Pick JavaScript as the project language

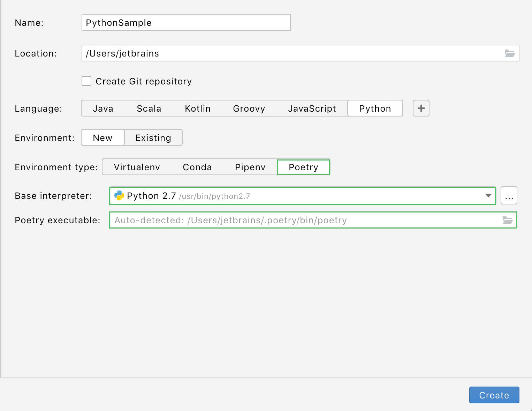[312, 109]
